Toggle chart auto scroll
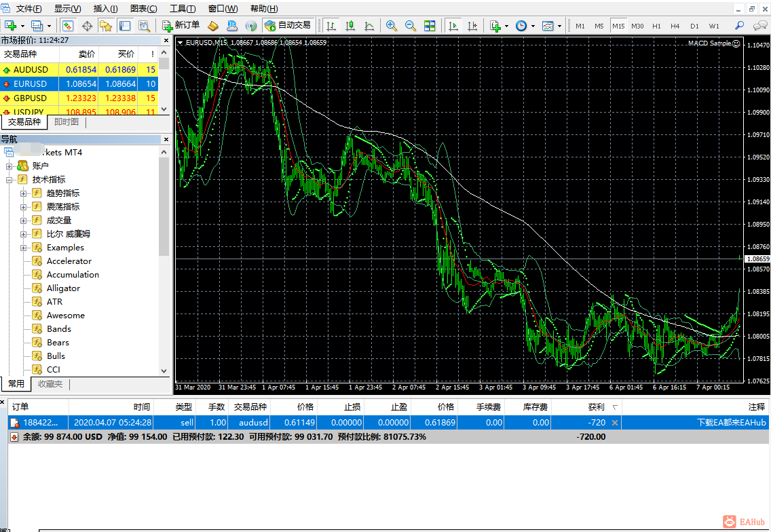 (453, 26)
